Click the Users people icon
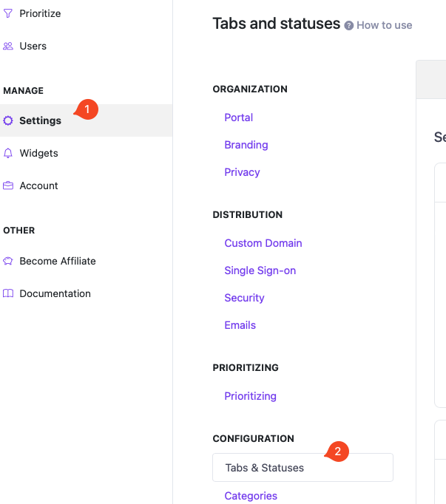The width and height of the screenshot is (446, 504). (8, 46)
